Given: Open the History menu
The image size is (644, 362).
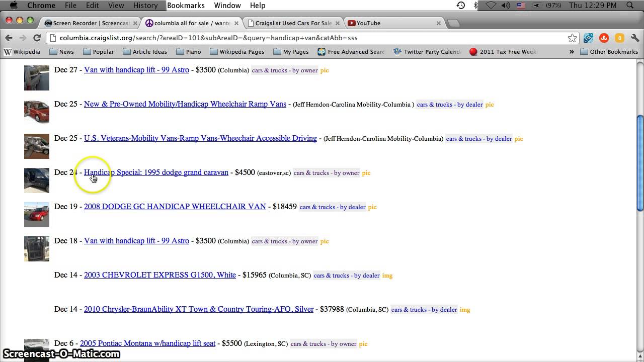Looking at the screenshot, I should 145,5.
